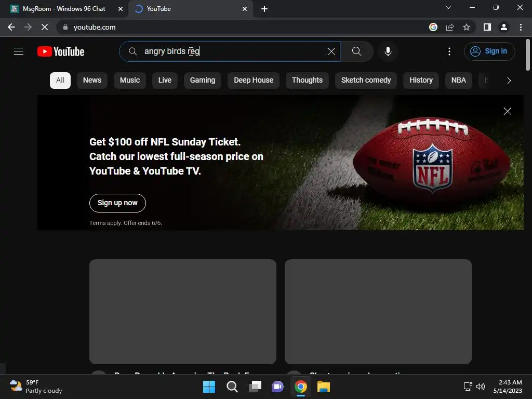
Task: Open network settings tray icon
Action: [x=468, y=387]
